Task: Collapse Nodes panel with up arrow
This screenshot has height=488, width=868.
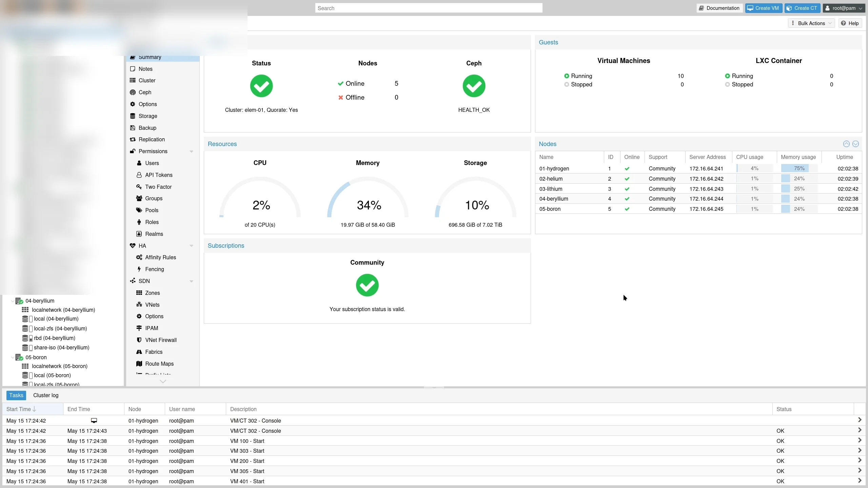Action: (846, 144)
